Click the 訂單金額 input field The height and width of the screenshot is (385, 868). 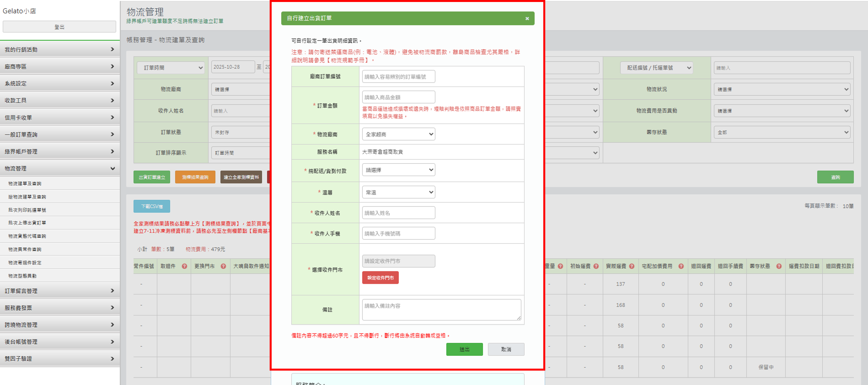pyautogui.click(x=398, y=97)
